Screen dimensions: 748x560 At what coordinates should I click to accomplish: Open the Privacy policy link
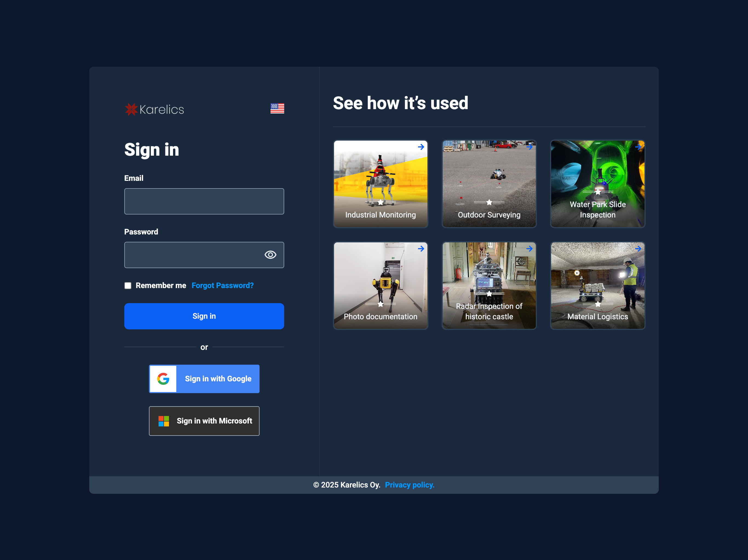410,485
